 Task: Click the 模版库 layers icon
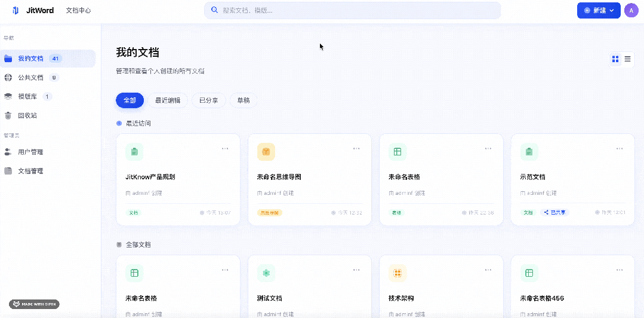tap(8, 97)
